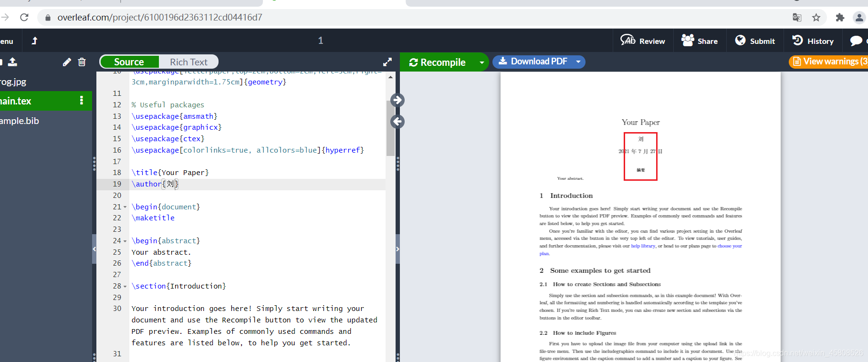Switch editor to Rich Text mode
This screenshot has width=868, height=362.
[188, 62]
